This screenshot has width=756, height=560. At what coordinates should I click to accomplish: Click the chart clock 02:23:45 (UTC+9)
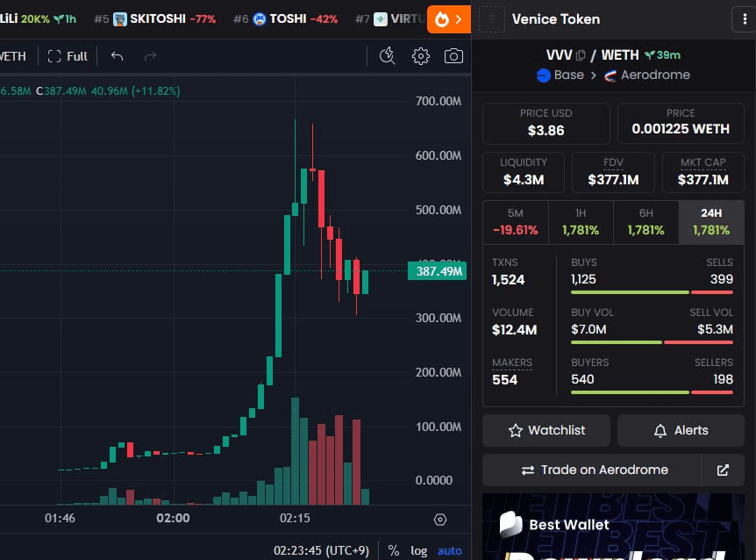(321, 550)
